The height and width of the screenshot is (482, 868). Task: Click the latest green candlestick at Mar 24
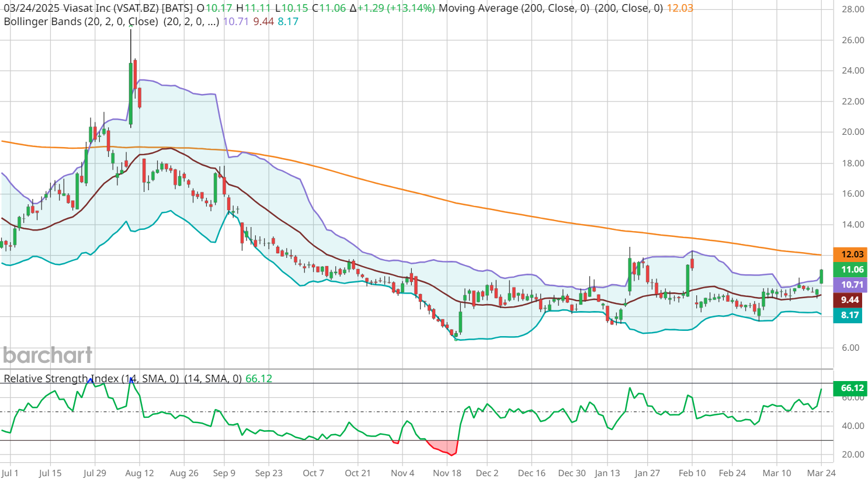click(821, 277)
